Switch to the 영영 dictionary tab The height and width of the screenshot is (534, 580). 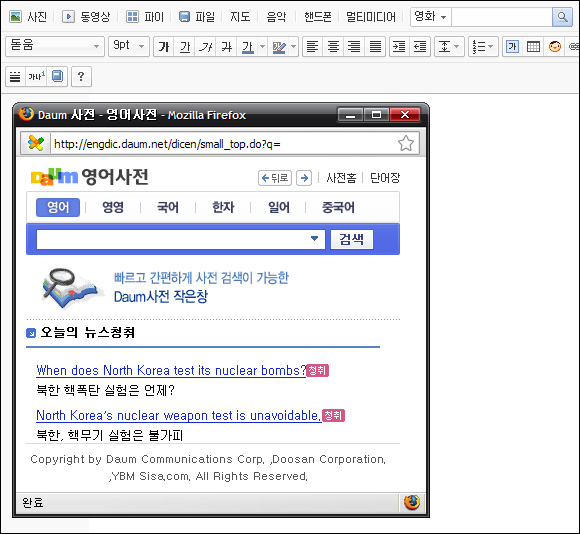pos(113,207)
